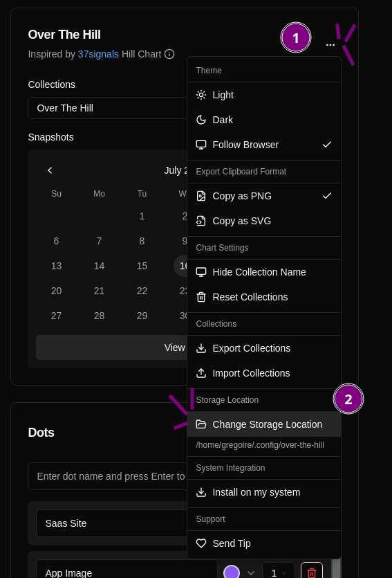Choose Import Collections from the menu
Viewport: 392px width, 578px height.
pyautogui.click(x=264, y=373)
